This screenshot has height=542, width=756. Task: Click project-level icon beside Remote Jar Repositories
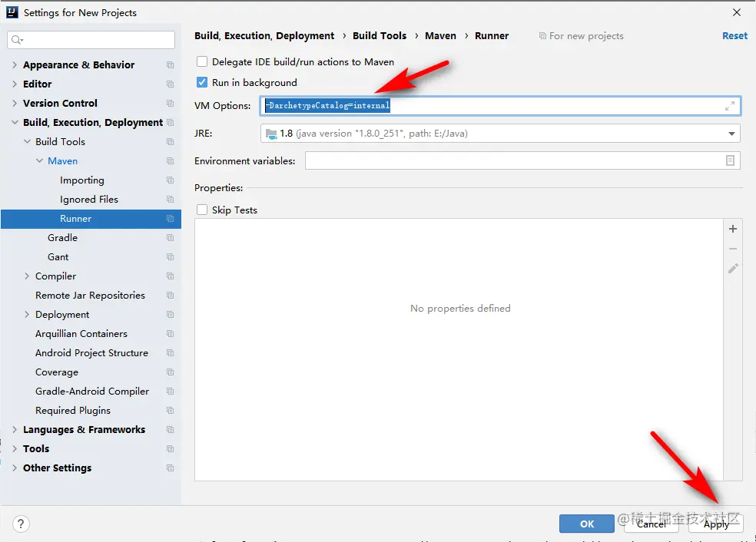point(171,296)
